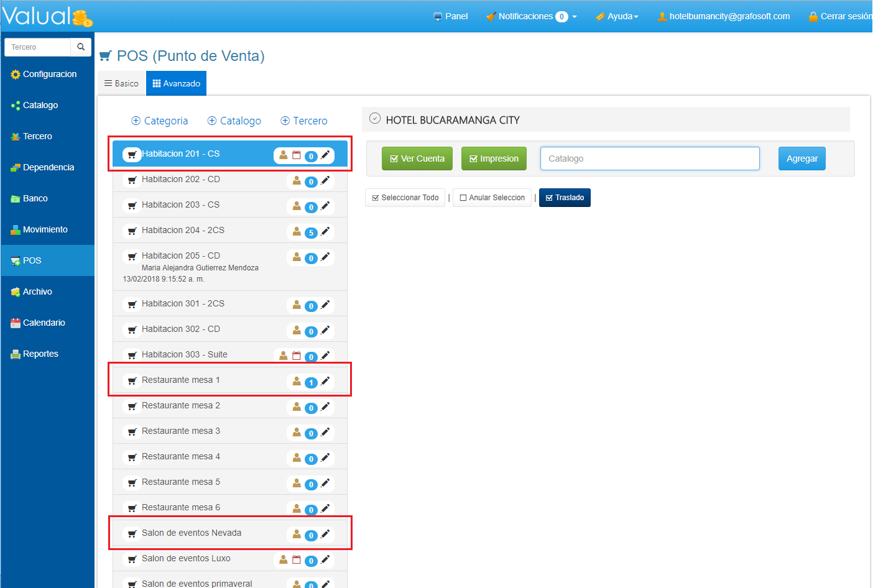Click the count badge 1 on Restaurante mesa 1
The width and height of the screenshot is (878, 588).
311,382
